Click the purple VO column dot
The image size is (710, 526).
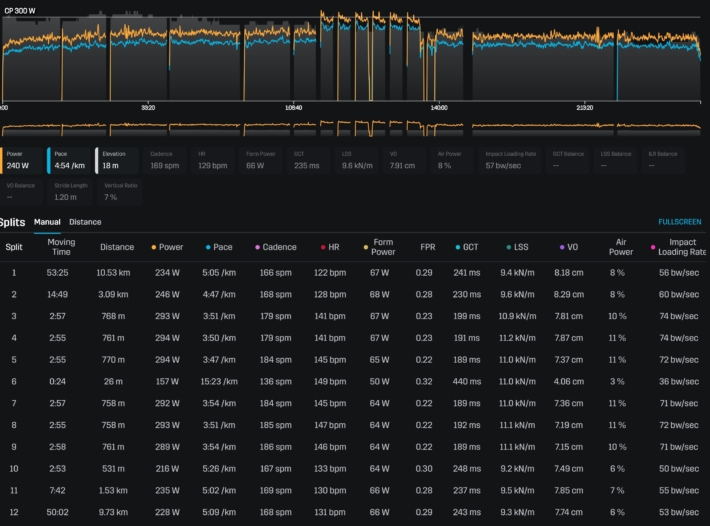point(564,247)
